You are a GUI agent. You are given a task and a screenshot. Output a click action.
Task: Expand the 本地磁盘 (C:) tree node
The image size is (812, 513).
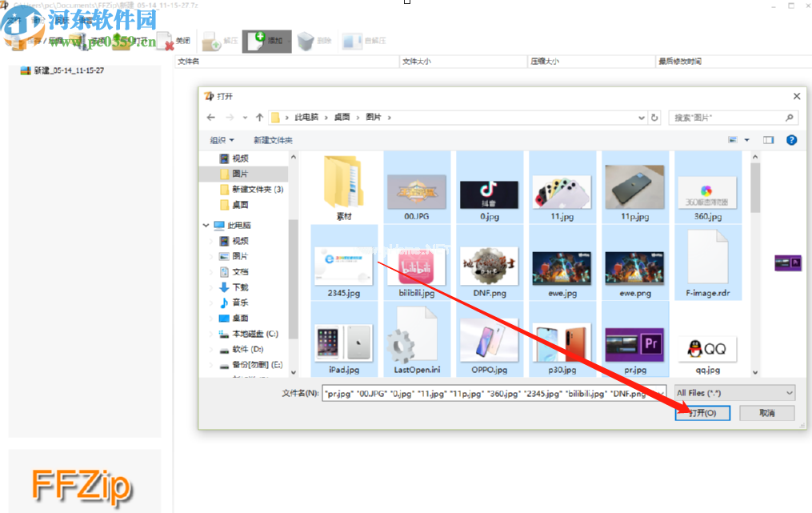tap(212, 334)
